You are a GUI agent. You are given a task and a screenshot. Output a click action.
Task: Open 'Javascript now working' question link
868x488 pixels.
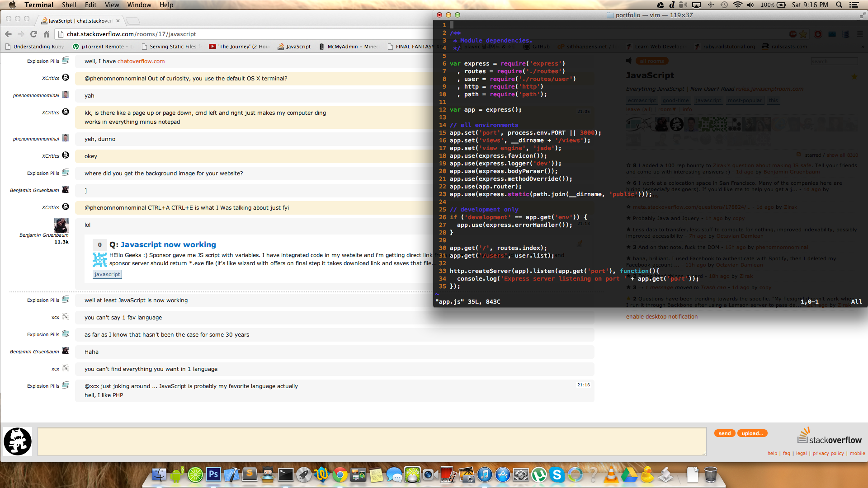coord(168,244)
